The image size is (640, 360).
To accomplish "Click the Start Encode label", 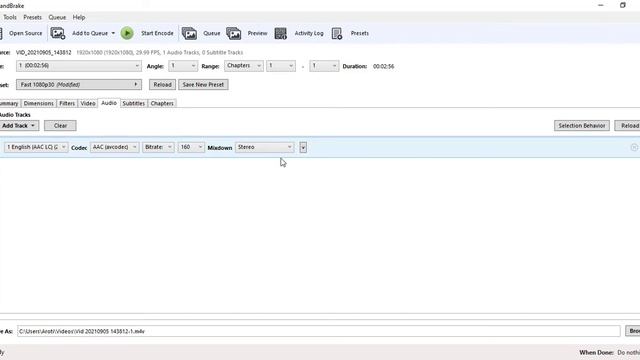I will pyautogui.click(x=157, y=33).
